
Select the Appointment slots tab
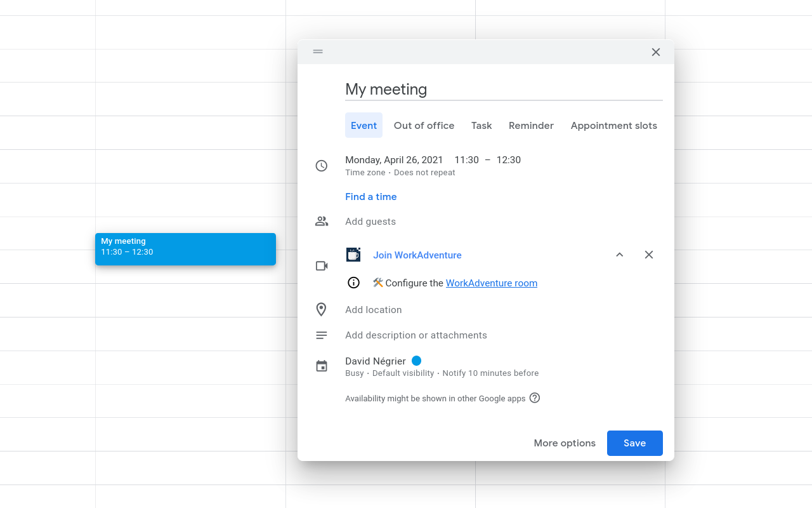[613, 126]
